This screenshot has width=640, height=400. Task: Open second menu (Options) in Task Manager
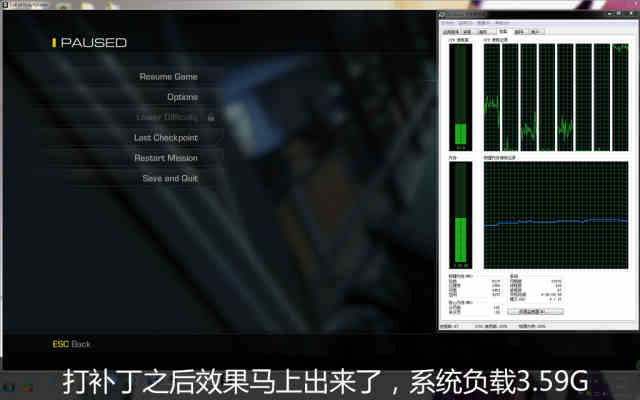[465, 23]
